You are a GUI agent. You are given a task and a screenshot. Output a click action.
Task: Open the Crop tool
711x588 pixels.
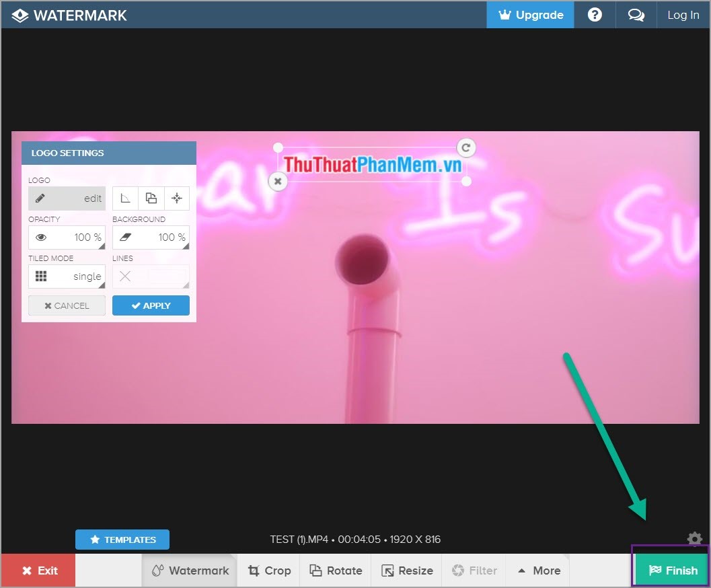tap(268, 570)
